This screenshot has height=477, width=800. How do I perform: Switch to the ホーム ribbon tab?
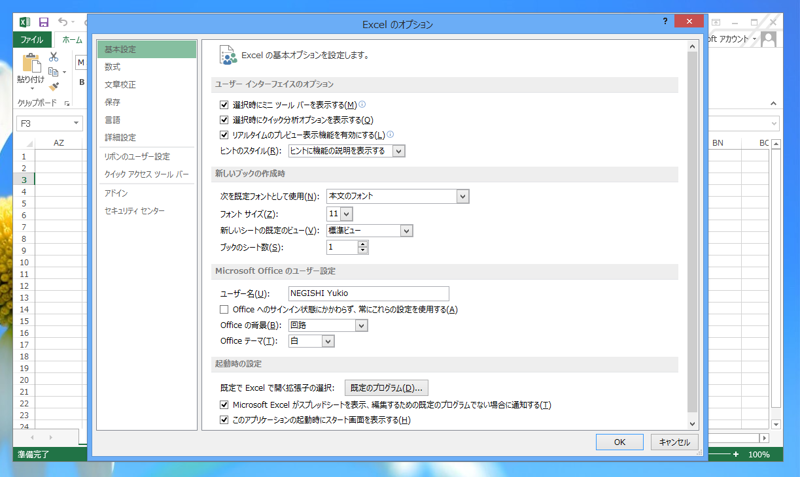tap(72, 39)
